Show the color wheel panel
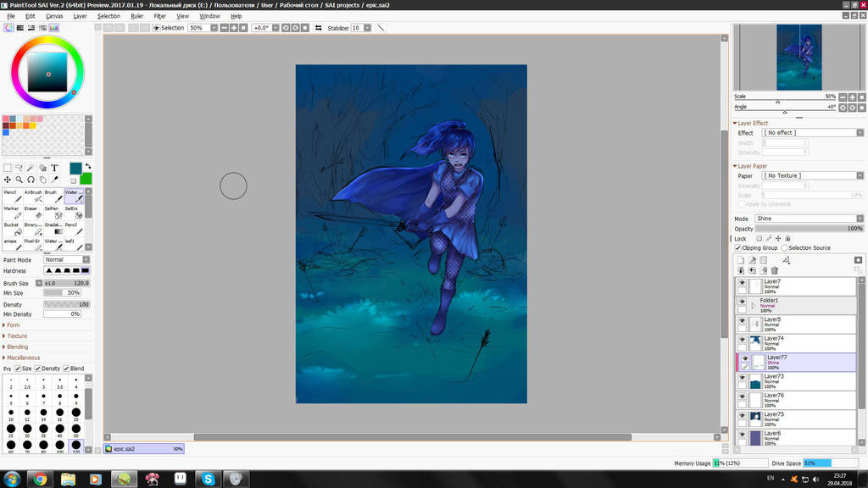Image resolution: width=868 pixels, height=488 pixels. pos(8,28)
